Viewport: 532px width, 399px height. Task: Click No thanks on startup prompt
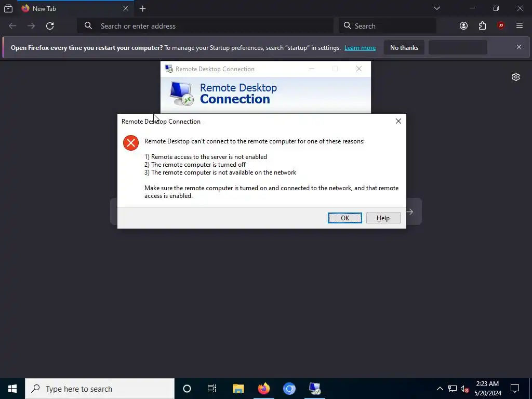[404, 47]
